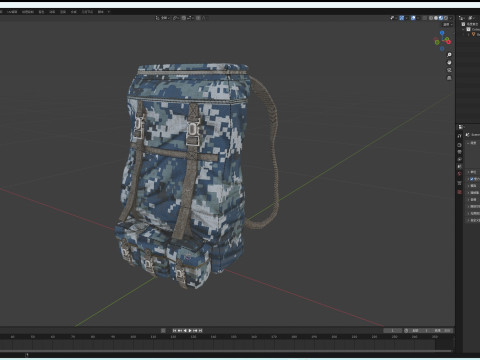
Task: Switch to the Geometry Nodes workspace tab
Action: [87, 12]
